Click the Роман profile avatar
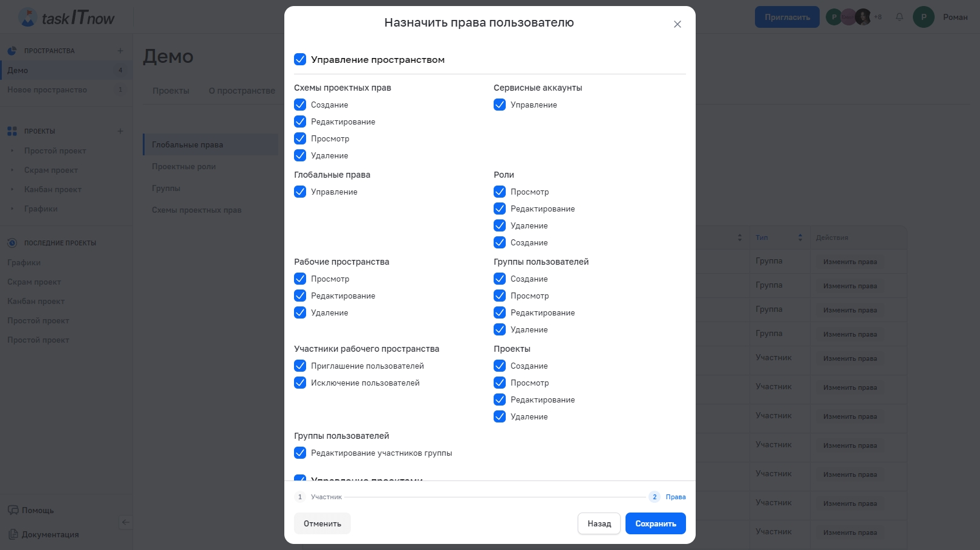 tap(923, 17)
